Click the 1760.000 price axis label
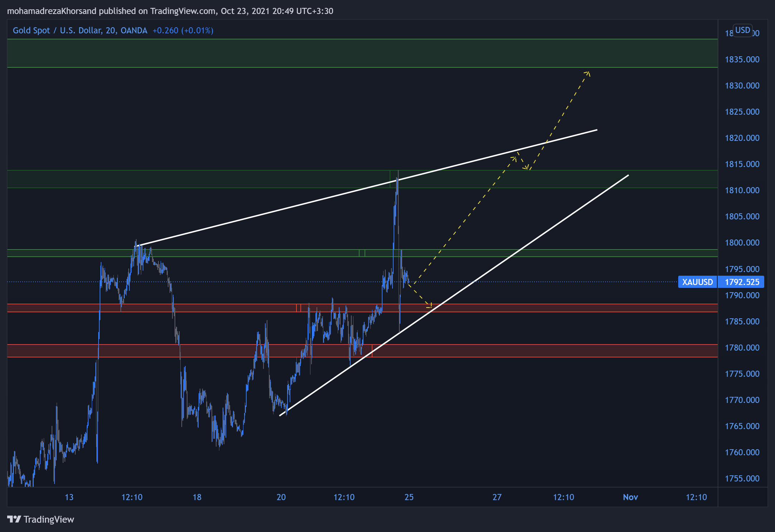Viewport: 775px width, 532px height. pos(742,452)
